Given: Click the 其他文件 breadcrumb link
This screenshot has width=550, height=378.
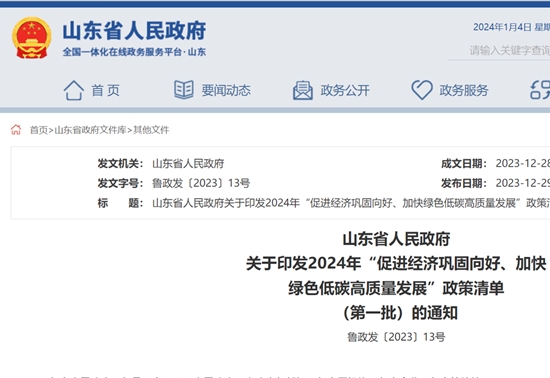Looking at the screenshot, I should point(151,130).
